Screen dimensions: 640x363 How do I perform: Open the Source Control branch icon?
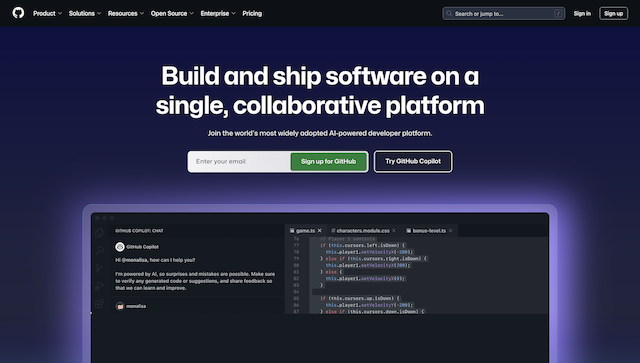(99, 268)
